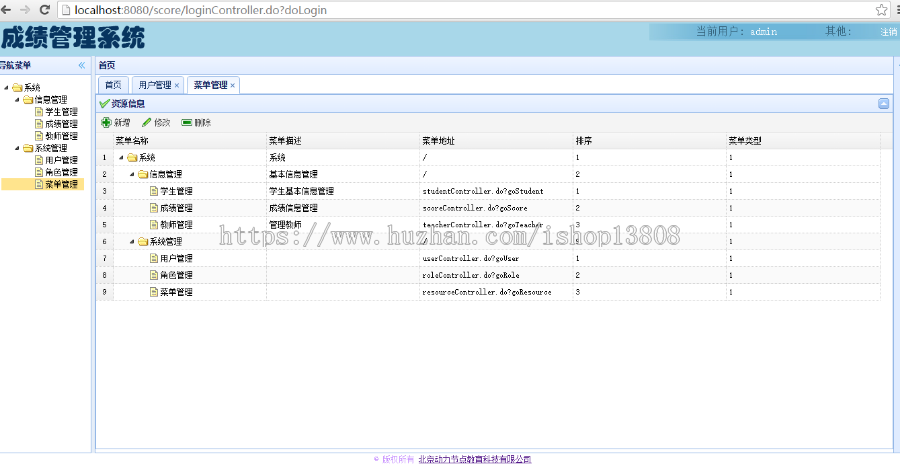The width and height of the screenshot is (900, 466).
Task: Bookmark the page using the star icon
Action: [x=881, y=10]
